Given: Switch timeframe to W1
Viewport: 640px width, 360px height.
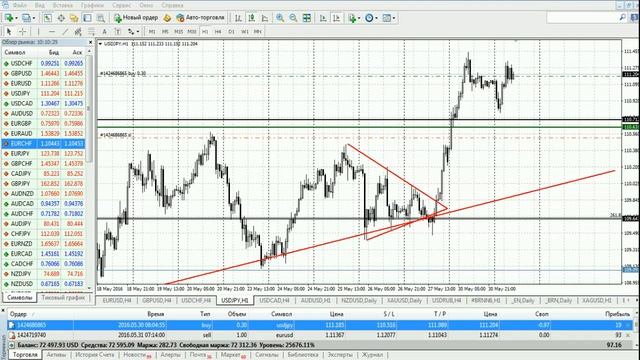Looking at the screenshot, I should click(x=244, y=31).
